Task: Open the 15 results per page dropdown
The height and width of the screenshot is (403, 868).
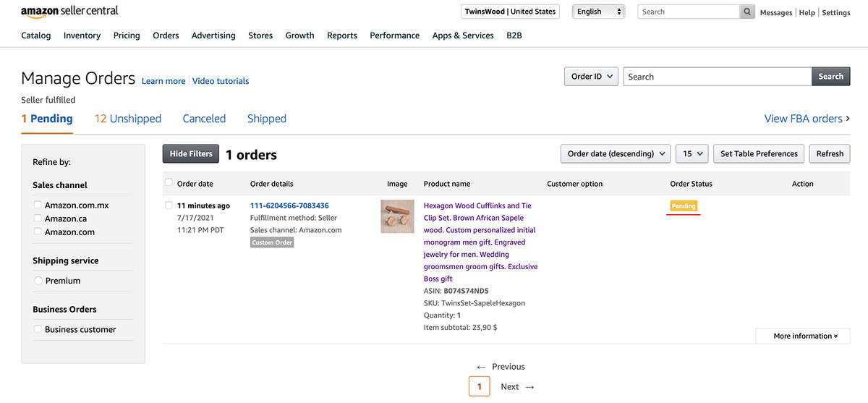Action: 692,153
